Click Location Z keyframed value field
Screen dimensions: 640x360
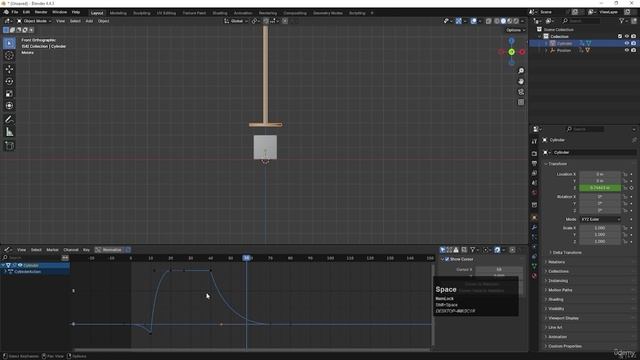coord(600,188)
